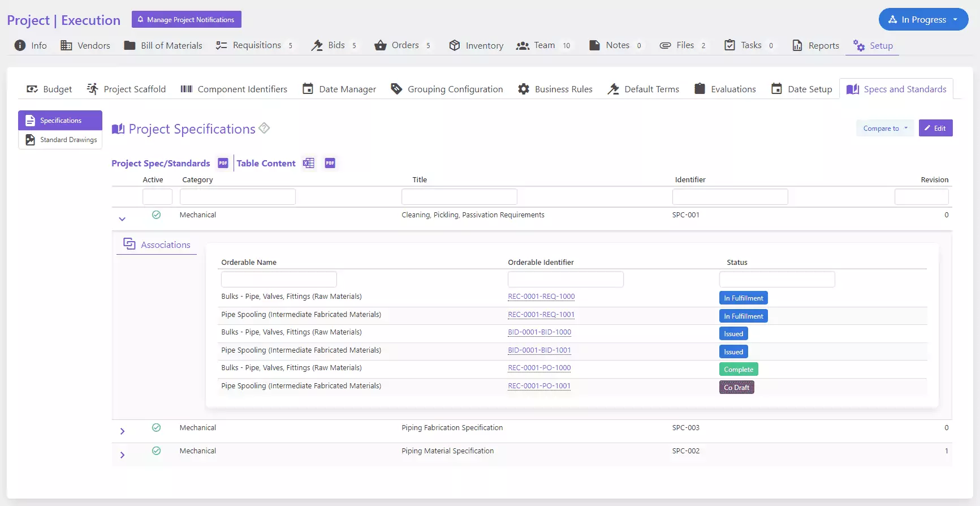
Task: Open link REC-0001-REQ-1000
Action: click(541, 296)
